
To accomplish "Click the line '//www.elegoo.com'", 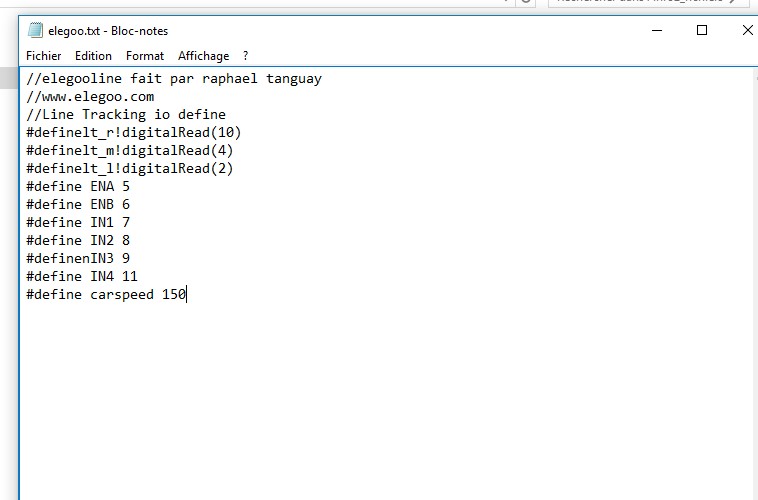I will point(90,97).
